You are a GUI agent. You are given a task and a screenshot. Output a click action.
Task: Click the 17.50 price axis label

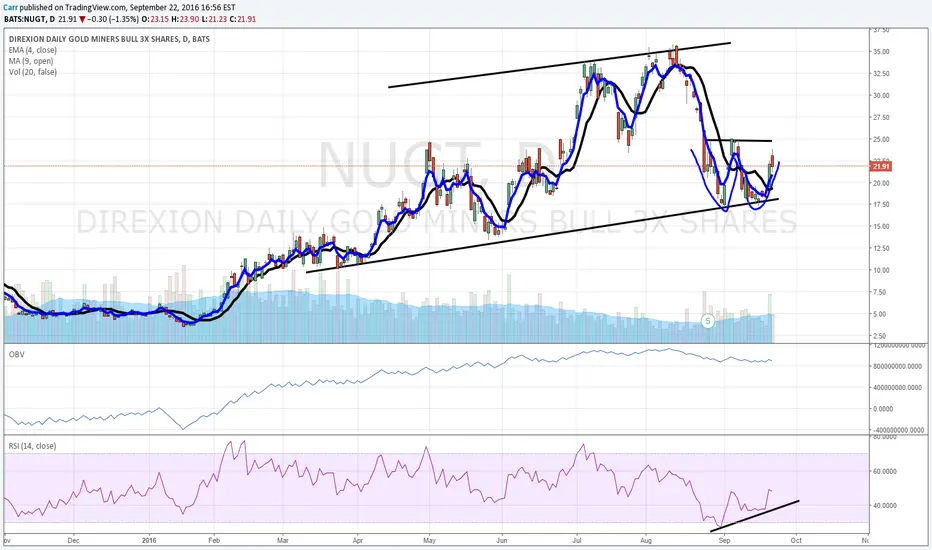tap(881, 205)
